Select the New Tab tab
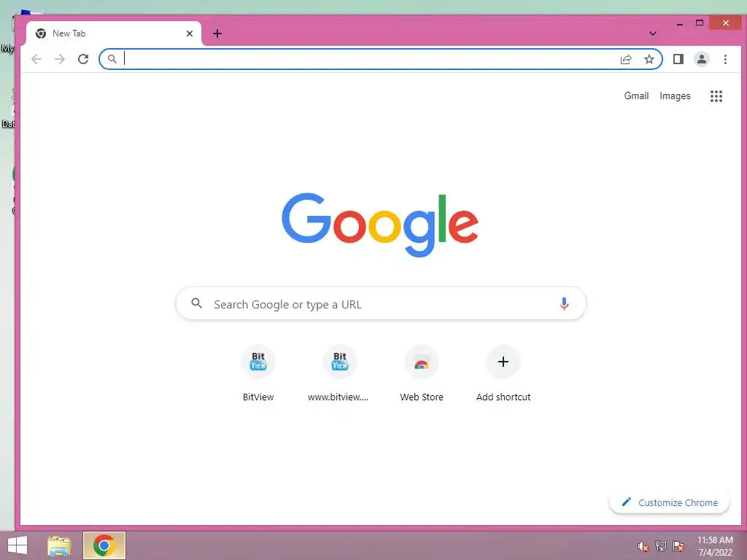The width and height of the screenshot is (747, 560). point(113,34)
